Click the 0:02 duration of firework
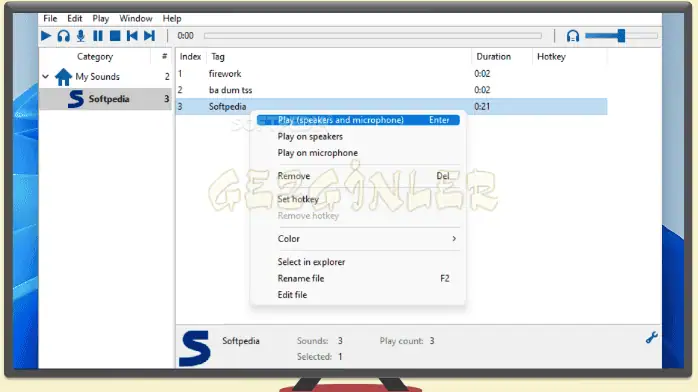 [482, 73]
